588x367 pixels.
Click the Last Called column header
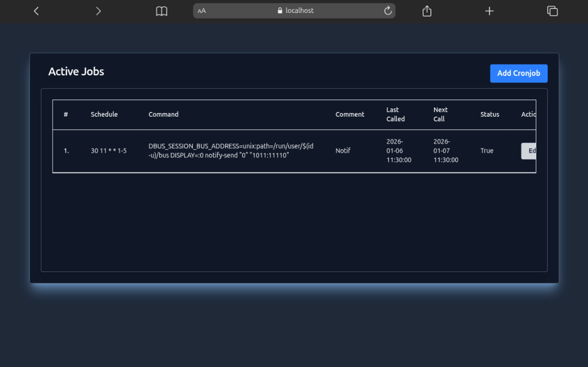(396, 114)
